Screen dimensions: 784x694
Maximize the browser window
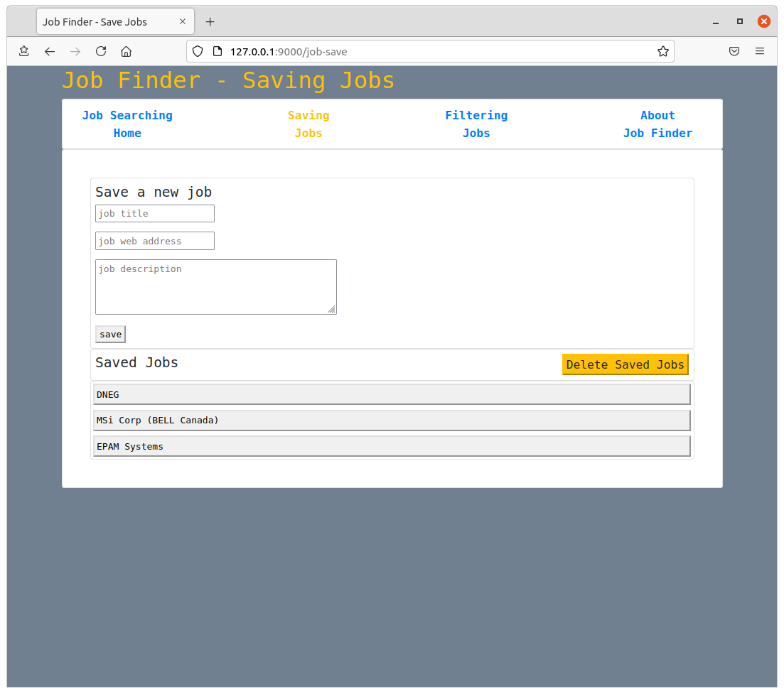(740, 21)
